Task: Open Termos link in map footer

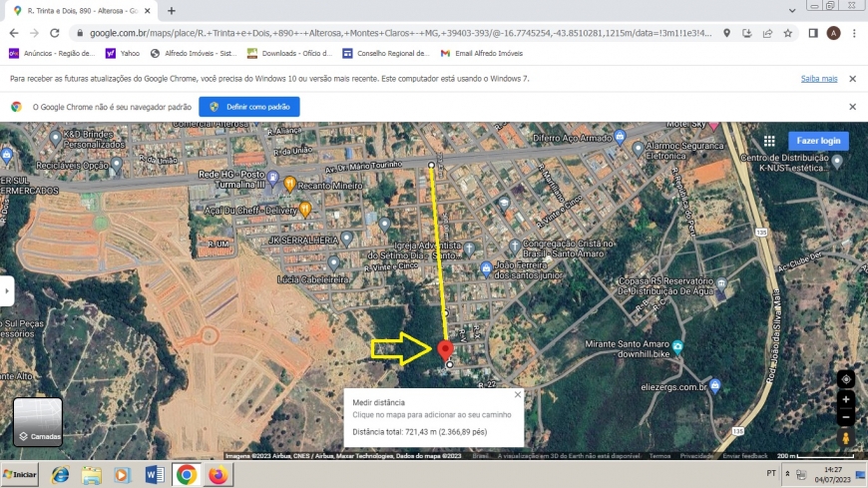Action: pos(659,456)
